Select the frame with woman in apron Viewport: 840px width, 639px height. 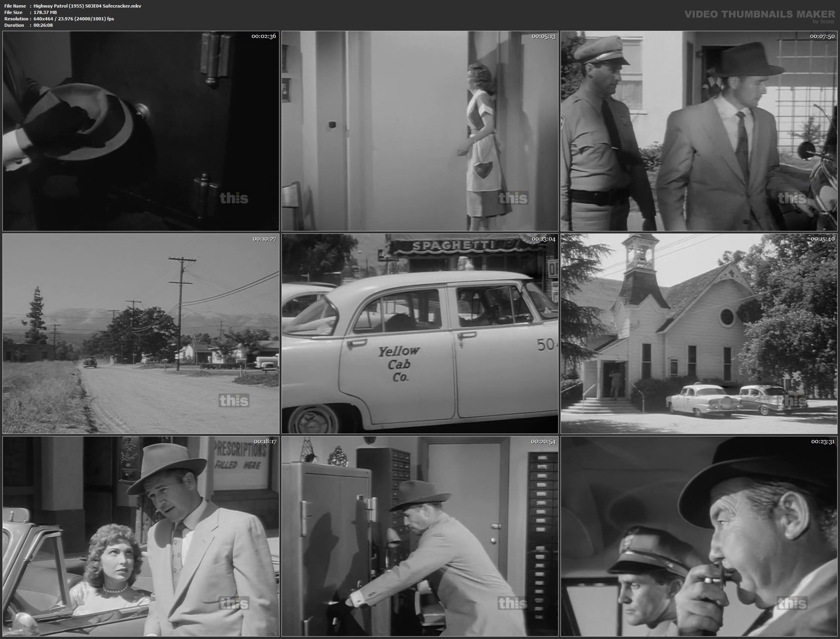point(420,131)
